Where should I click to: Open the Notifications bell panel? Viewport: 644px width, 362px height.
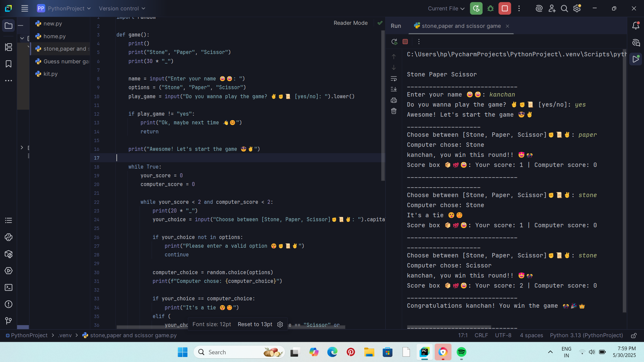coord(636,26)
